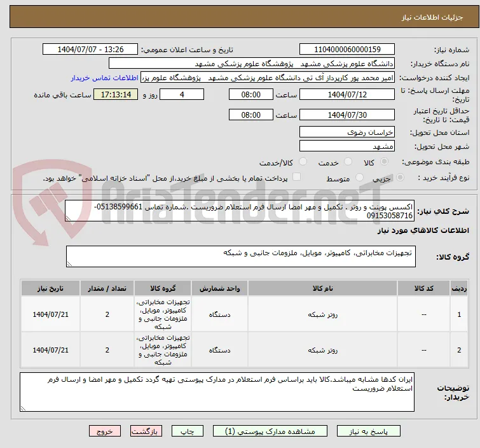Click the date 1404/07/21 in row 1
This screenshot has height=448, width=480.
coord(50,314)
